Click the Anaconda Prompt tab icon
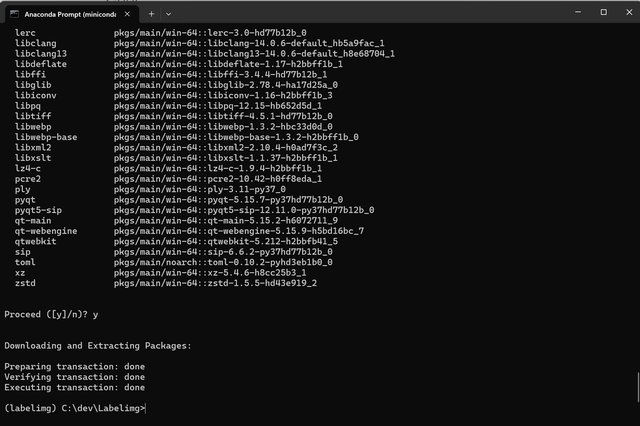The image size is (640, 426). 14,14
